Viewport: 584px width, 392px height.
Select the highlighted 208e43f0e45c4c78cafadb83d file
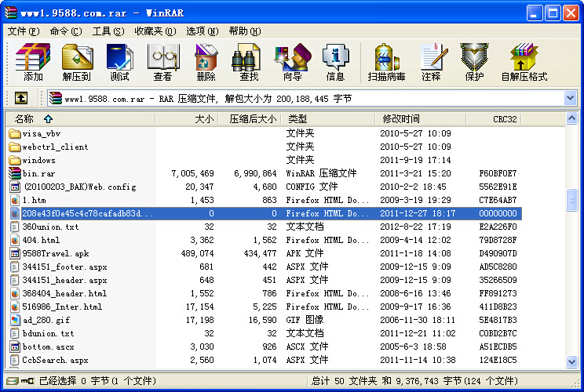coord(264,213)
